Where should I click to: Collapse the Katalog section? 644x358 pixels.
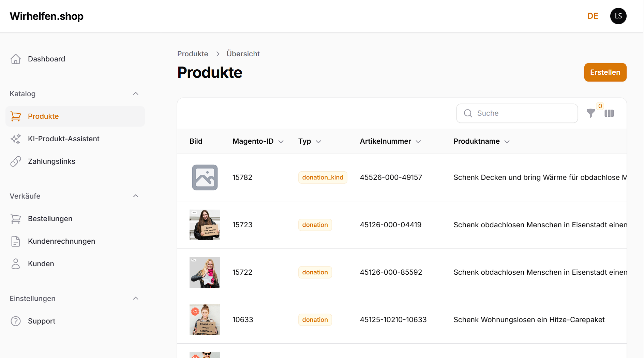click(x=136, y=94)
